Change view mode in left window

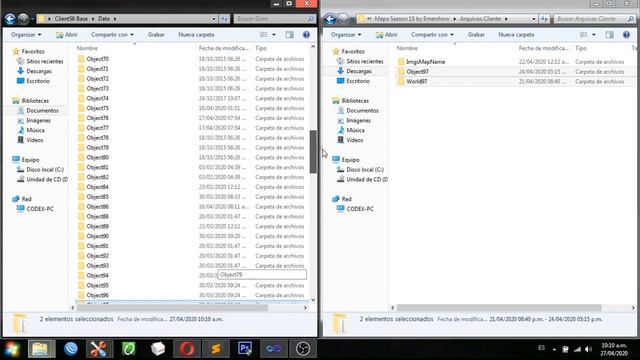[264, 35]
